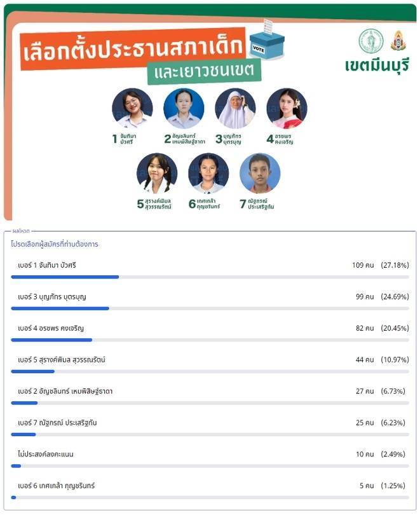Click the green Bangkok Metropolitan round emblem
Image resolution: width=420 pixels, height=515 pixels.
click(x=371, y=41)
